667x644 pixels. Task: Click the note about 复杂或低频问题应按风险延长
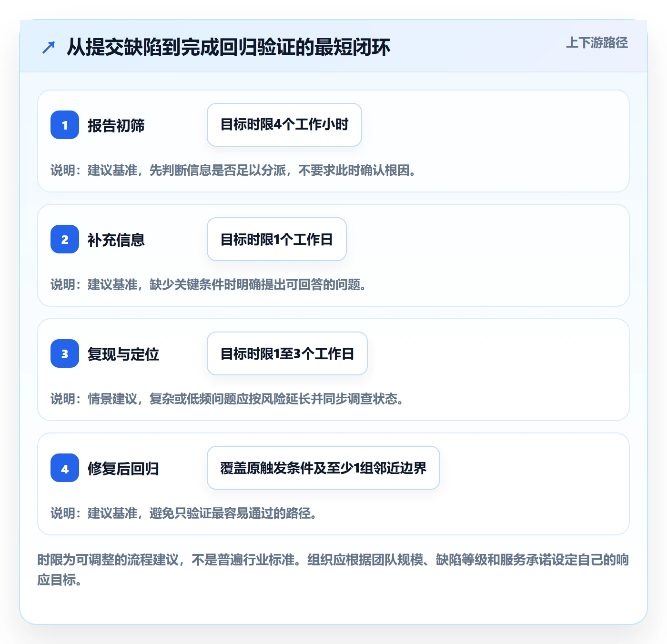tap(228, 399)
